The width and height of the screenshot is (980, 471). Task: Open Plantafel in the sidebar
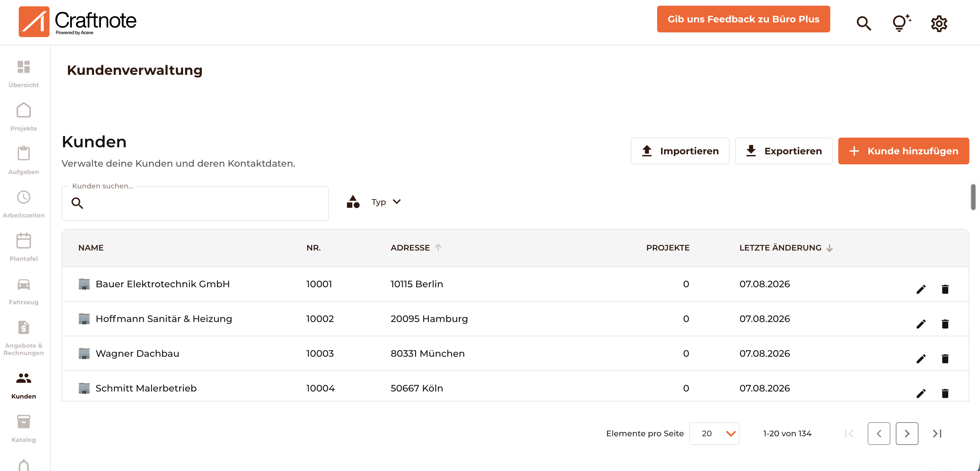click(x=24, y=248)
